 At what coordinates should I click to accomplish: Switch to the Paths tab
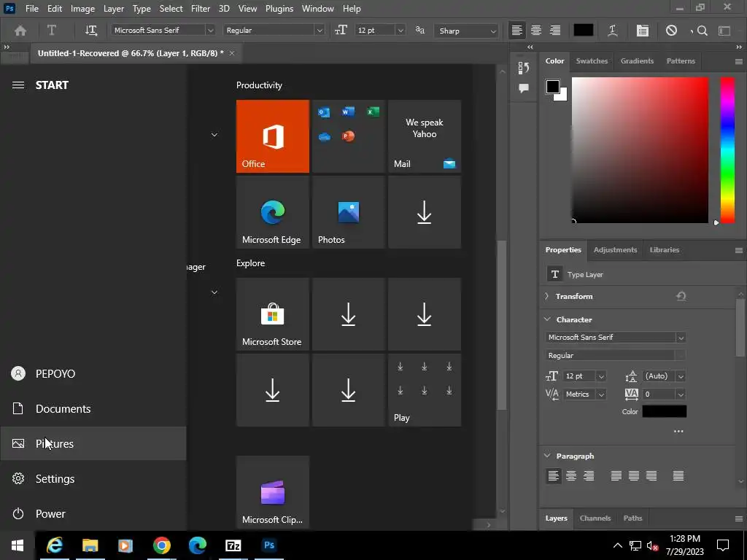pos(632,518)
